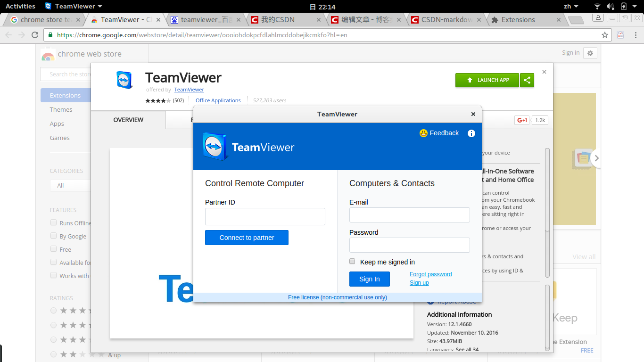Go back with the browser back arrow

(x=9, y=35)
